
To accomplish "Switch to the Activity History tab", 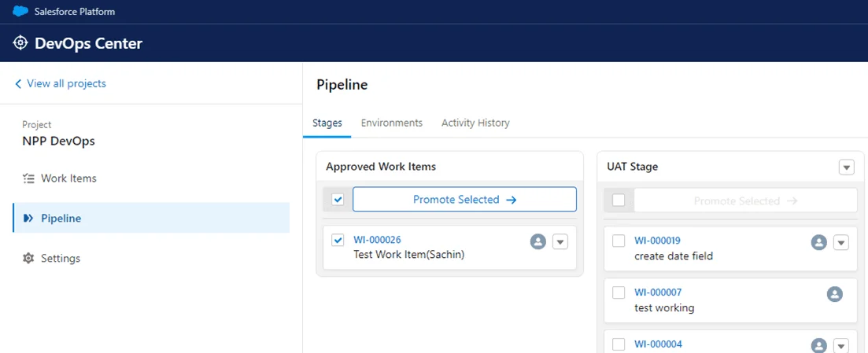I will coord(475,123).
